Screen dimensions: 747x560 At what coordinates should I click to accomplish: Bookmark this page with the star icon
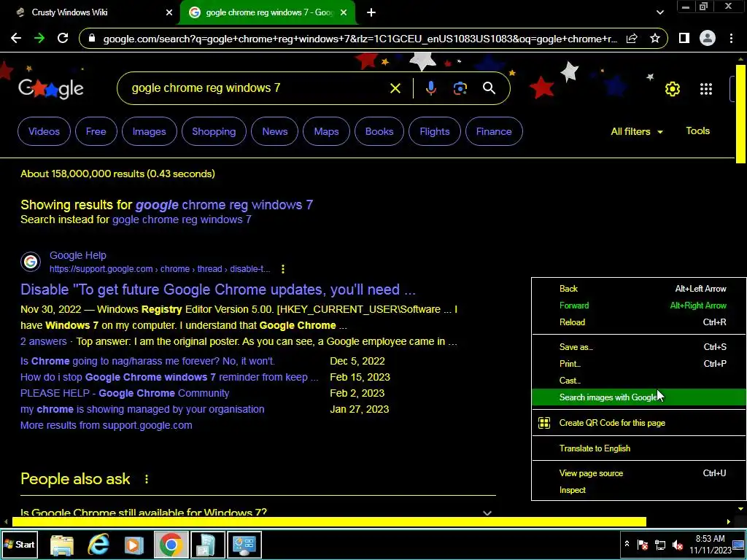[655, 38]
